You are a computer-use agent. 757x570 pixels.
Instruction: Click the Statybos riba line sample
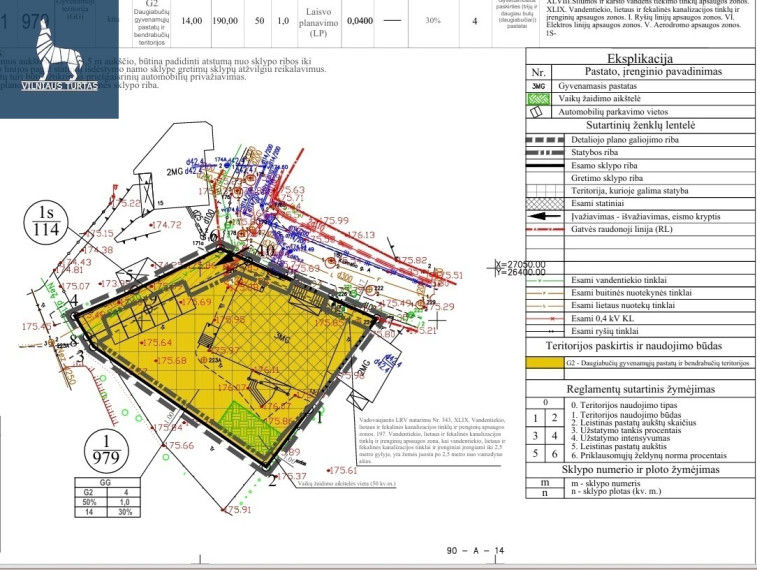point(545,153)
